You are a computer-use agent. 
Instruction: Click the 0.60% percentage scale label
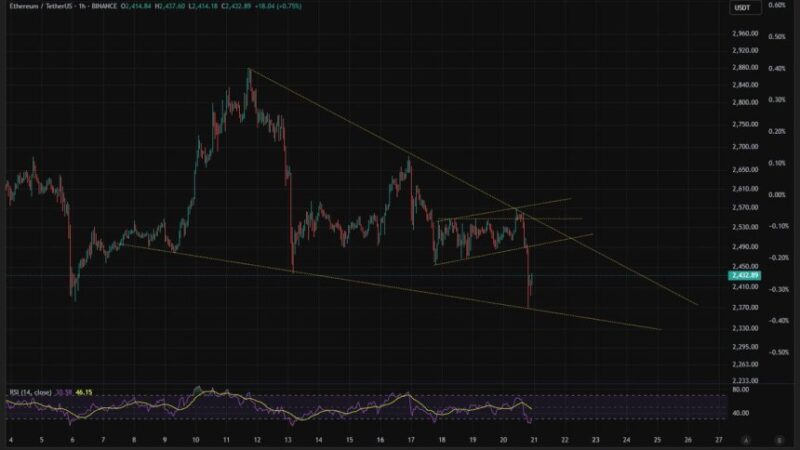(x=777, y=5)
